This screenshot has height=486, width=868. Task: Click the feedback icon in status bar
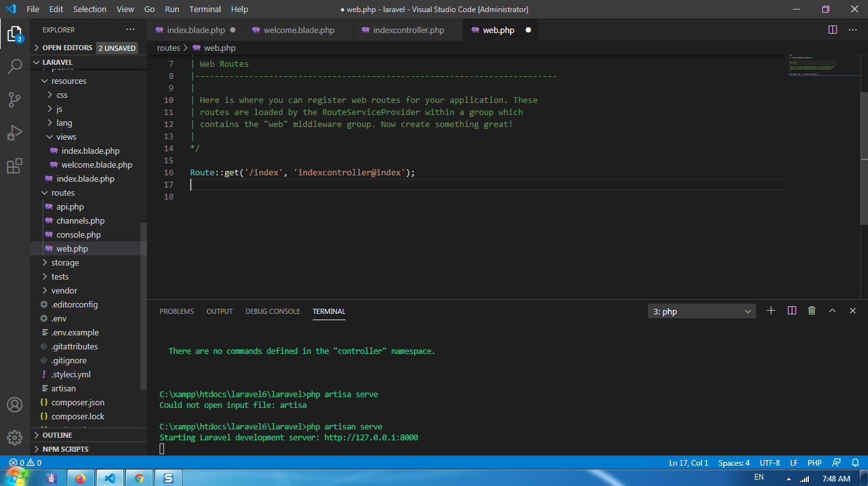point(836,462)
